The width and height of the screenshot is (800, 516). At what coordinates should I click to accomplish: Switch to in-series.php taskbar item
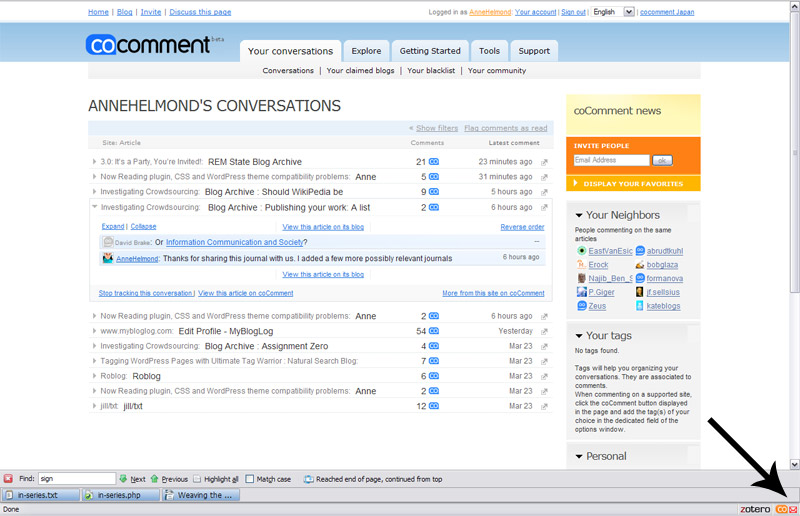(x=121, y=495)
